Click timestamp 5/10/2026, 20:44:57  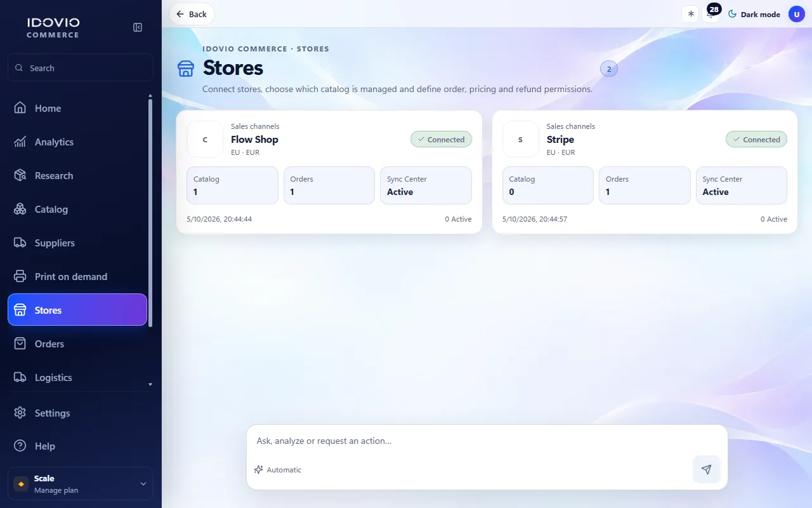point(535,219)
